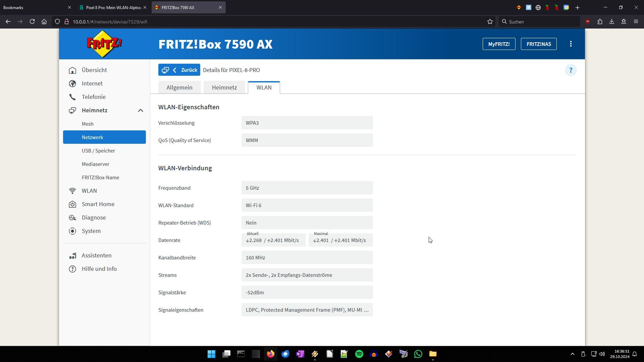Open the MyFRITZ! button

click(x=499, y=44)
